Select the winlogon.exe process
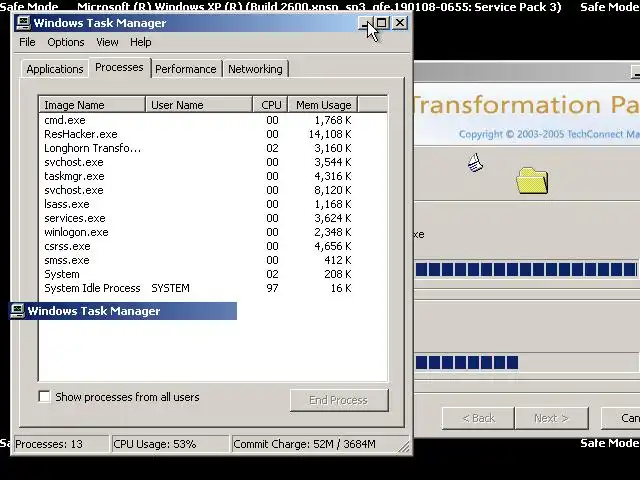Viewport: 640px width, 480px height. [x=213, y=232]
